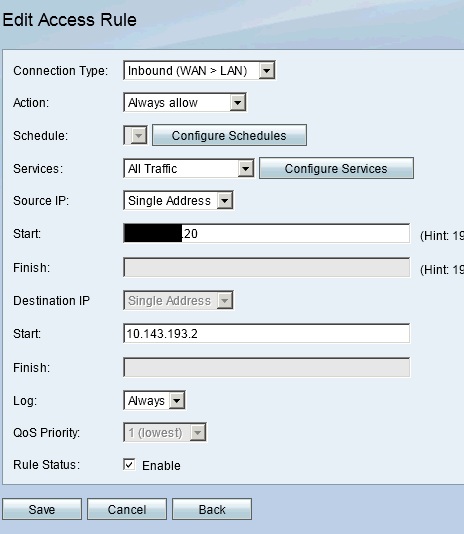Open the Log dropdown set to Always

(x=155, y=400)
